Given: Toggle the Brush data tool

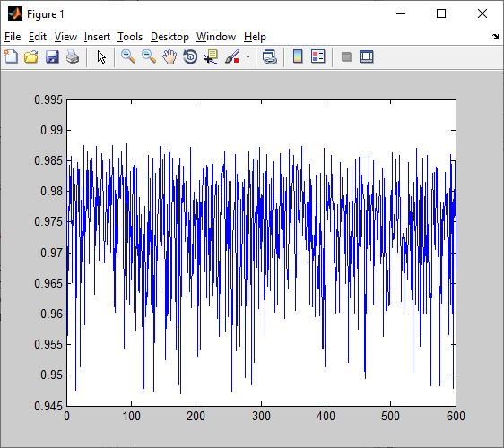Looking at the screenshot, I should coord(232,56).
